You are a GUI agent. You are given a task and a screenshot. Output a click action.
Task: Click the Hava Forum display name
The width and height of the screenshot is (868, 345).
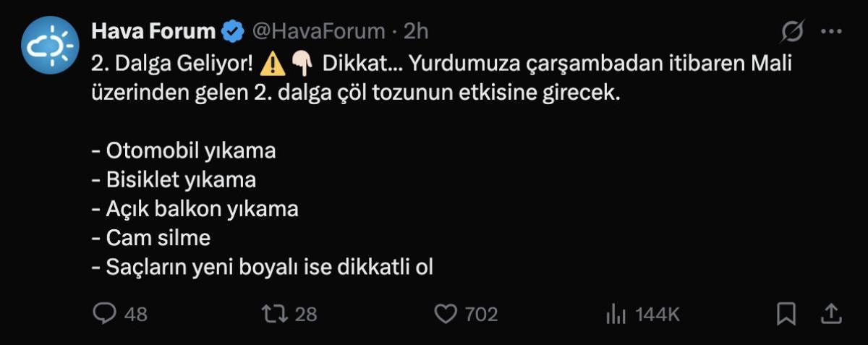pyautogui.click(x=153, y=31)
